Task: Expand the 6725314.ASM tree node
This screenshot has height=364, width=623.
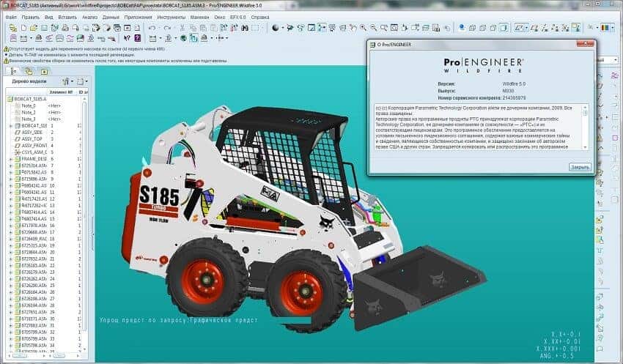Action: [11, 166]
